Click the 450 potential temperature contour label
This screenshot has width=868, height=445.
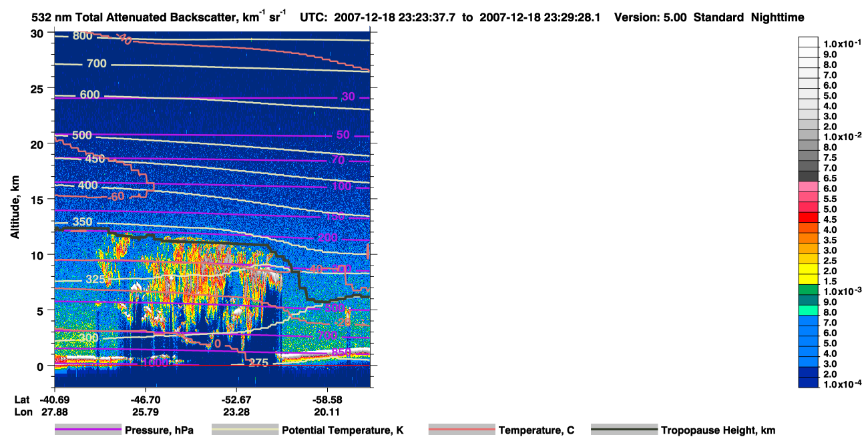[95, 159]
